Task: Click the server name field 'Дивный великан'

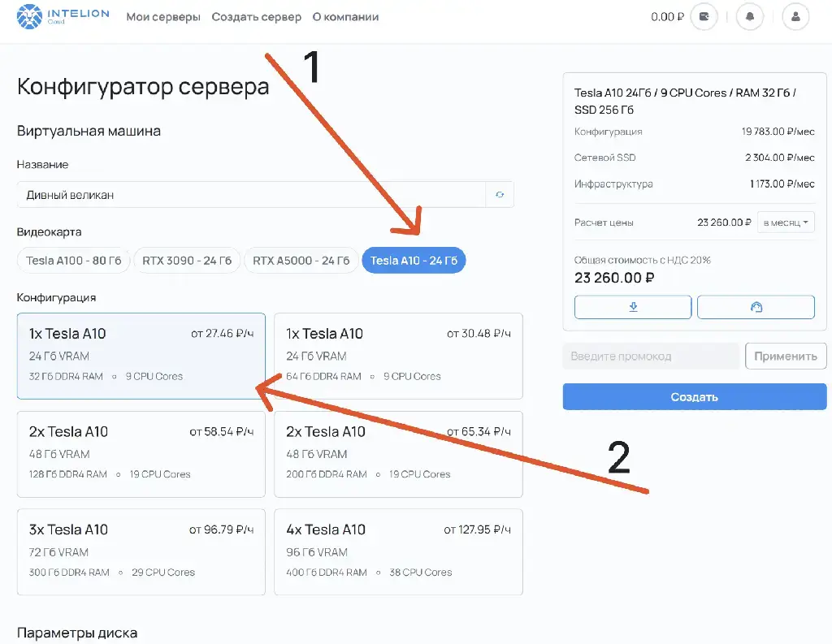Action: [x=250, y=195]
